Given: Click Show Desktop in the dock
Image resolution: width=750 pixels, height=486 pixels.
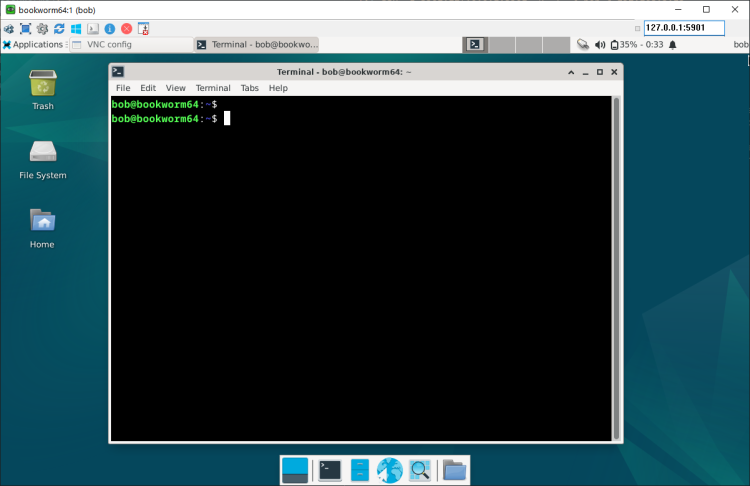Looking at the screenshot, I should [295, 470].
